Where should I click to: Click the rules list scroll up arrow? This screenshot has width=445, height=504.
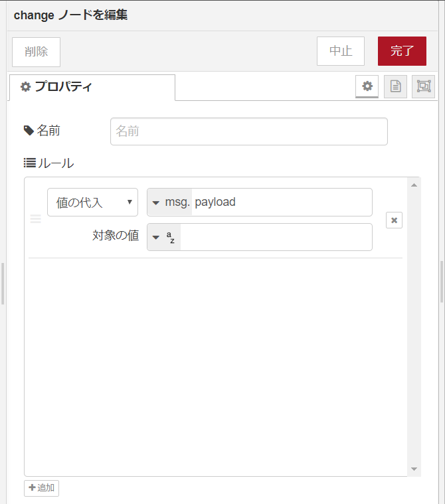pyautogui.click(x=414, y=185)
